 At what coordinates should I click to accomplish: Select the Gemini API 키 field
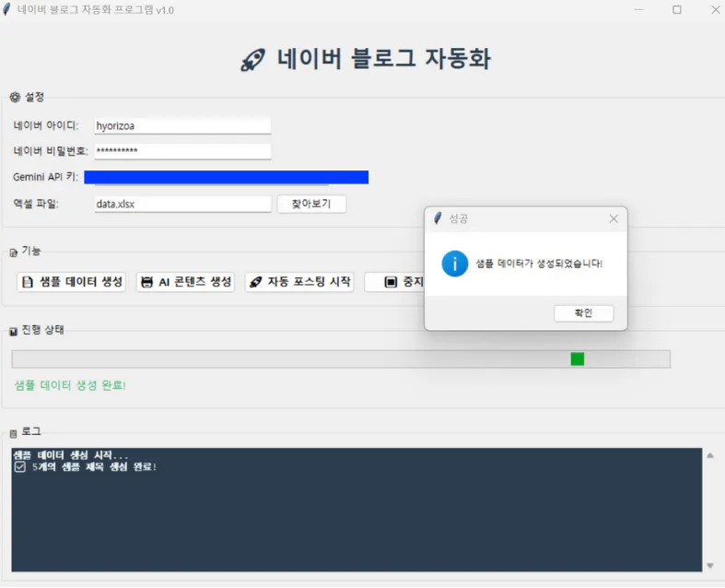[226, 177]
